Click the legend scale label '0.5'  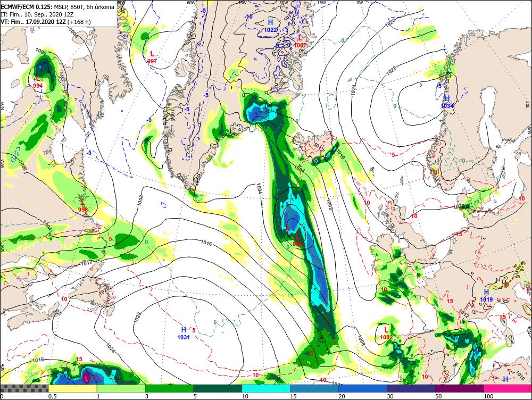click(x=52, y=396)
